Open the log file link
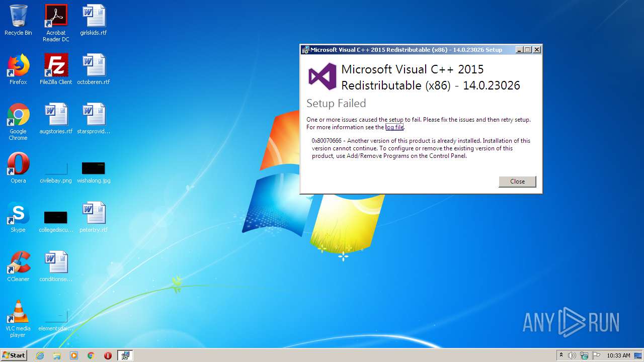 pyautogui.click(x=394, y=127)
